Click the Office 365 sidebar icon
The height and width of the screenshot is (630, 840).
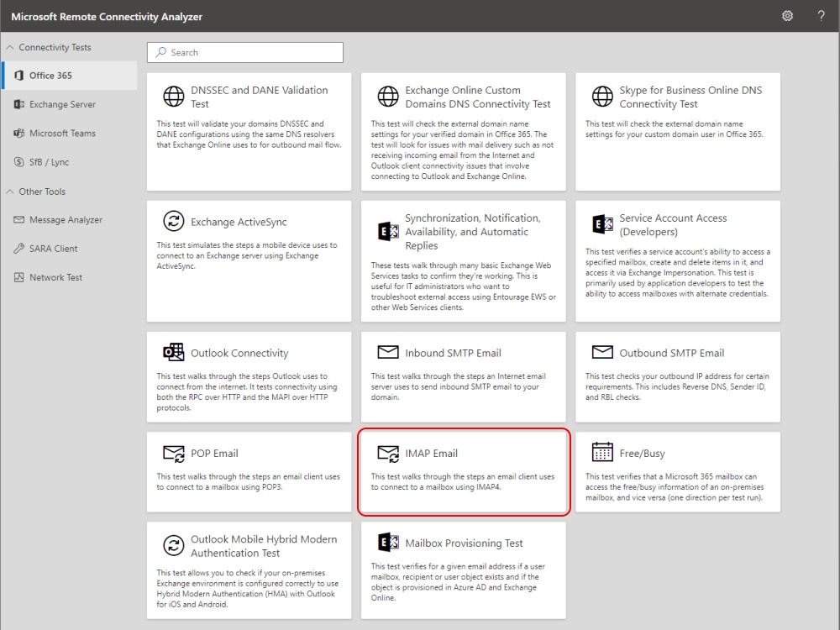(18, 76)
